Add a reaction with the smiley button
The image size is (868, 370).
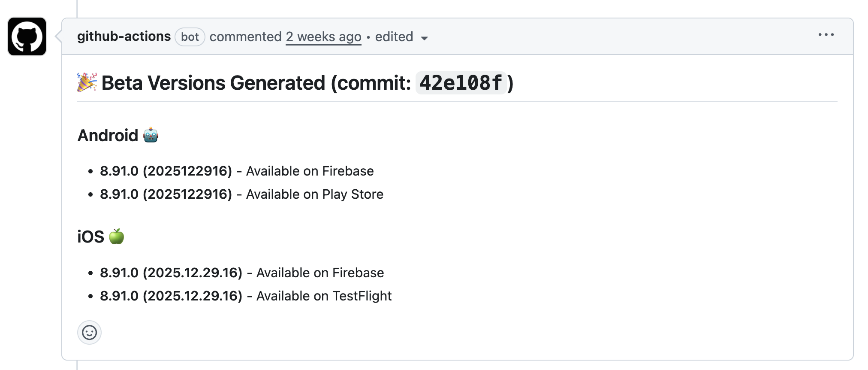click(x=89, y=333)
